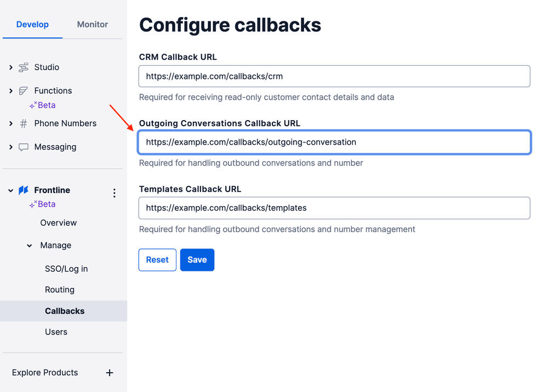
Task: Expand the Messaging section chevron
Action: [x=11, y=147]
